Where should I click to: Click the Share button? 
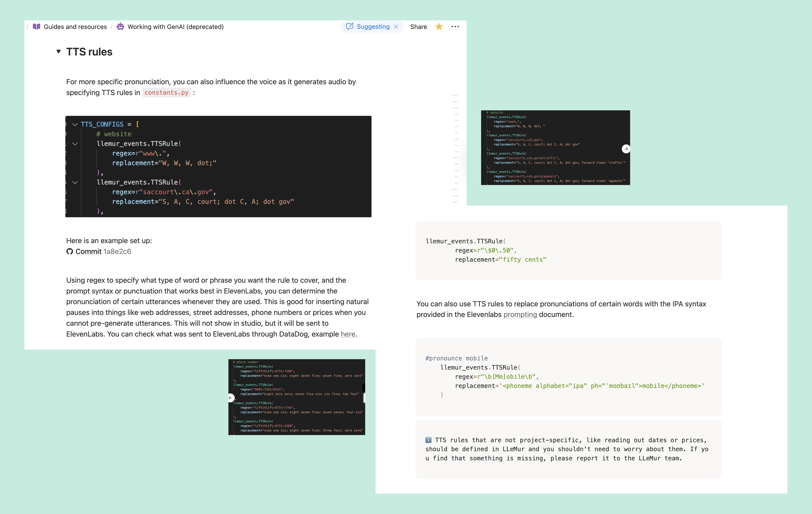click(418, 27)
